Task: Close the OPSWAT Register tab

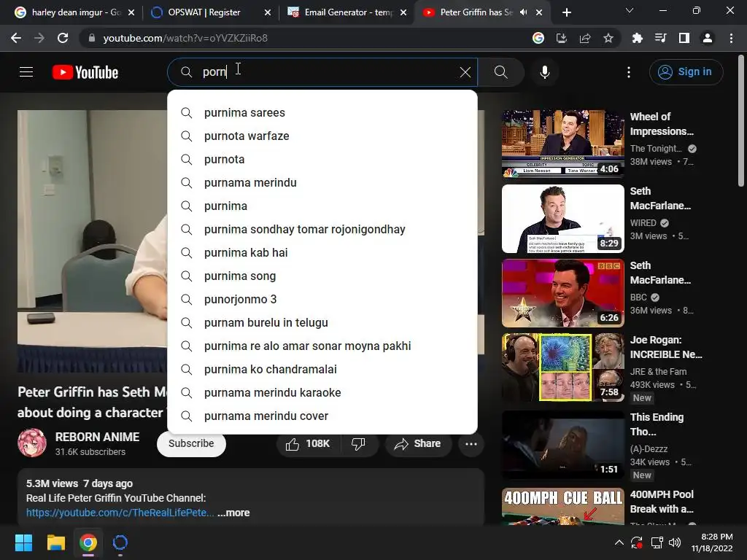Action: pyautogui.click(x=268, y=12)
